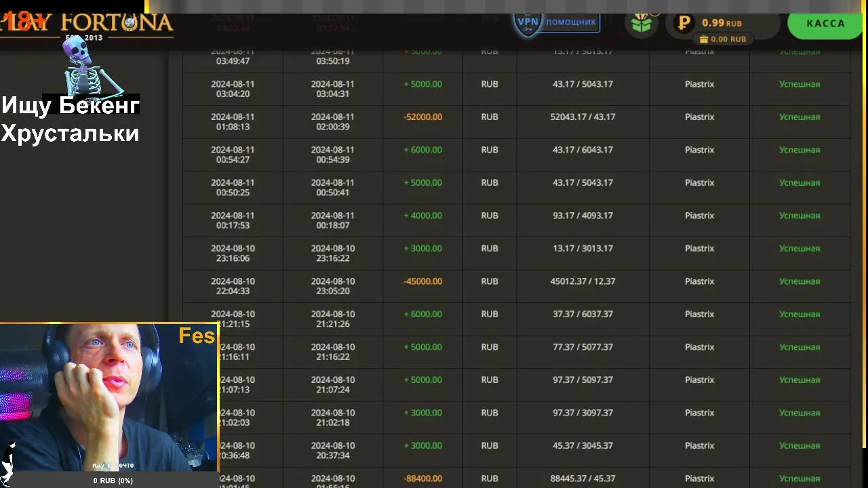Click balance cell 13.17 / 3013.17
This screenshot has height=488, width=868.
point(583,249)
